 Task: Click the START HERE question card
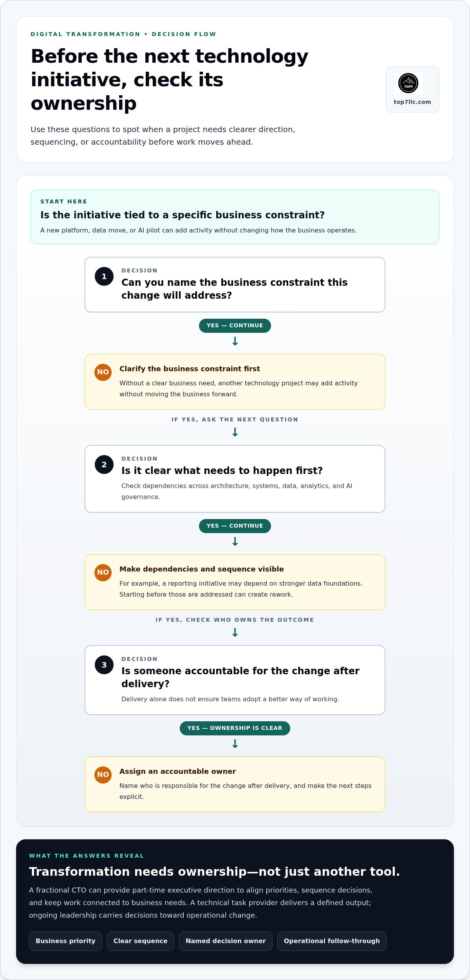[235, 217]
